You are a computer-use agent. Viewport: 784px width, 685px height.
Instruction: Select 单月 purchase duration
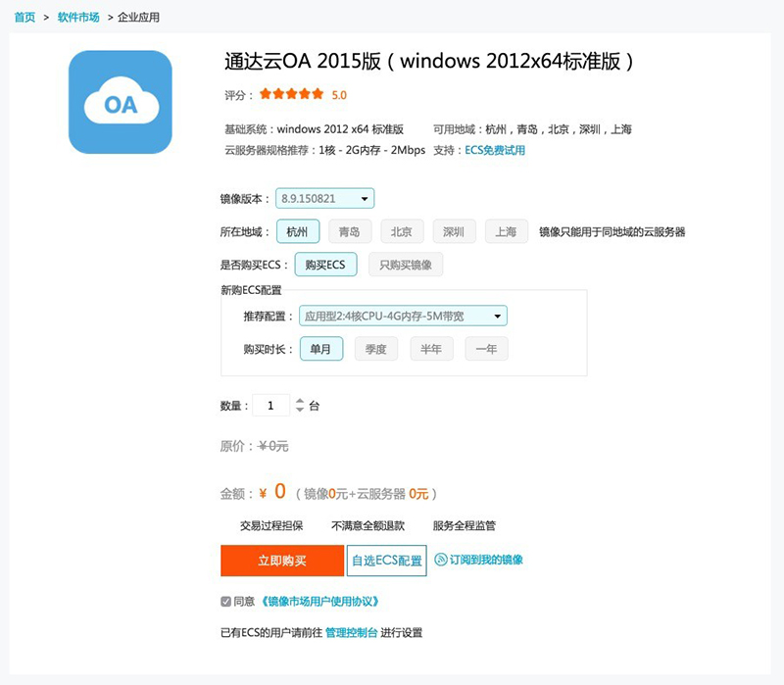coord(321,349)
